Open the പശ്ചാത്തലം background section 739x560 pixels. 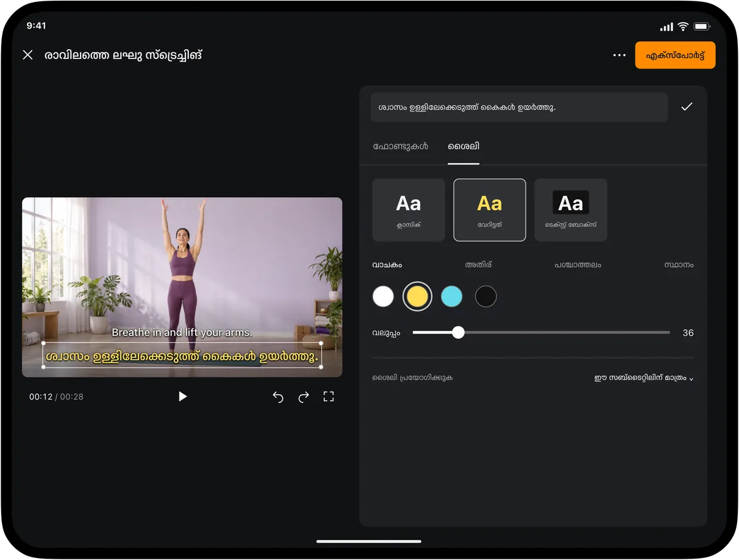[578, 265]
